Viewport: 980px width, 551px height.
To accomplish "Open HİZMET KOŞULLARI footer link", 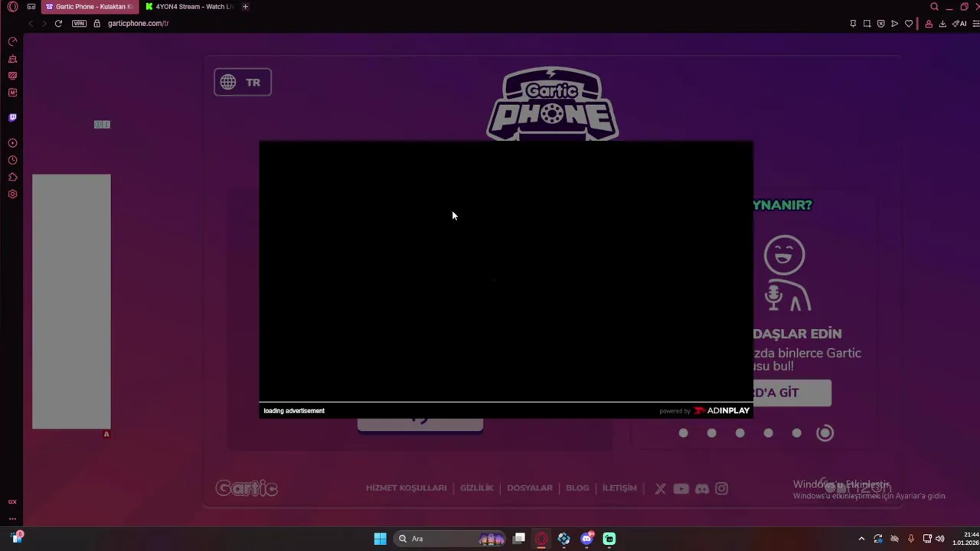I will (x=406, y=488).
